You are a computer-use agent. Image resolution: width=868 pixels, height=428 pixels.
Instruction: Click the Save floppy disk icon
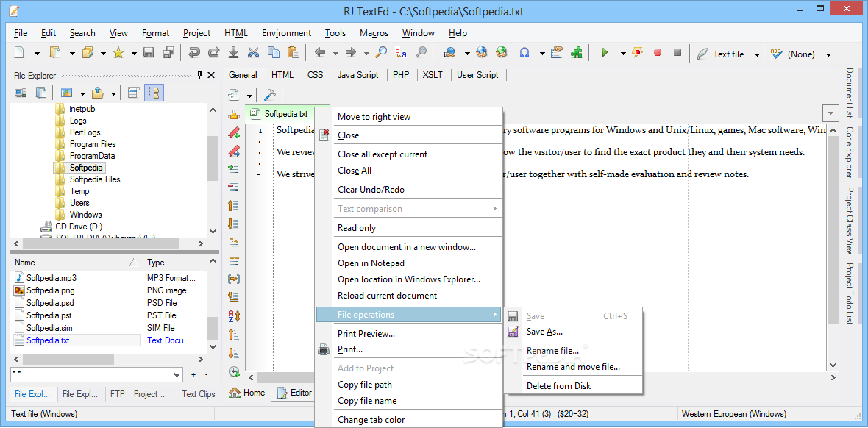(x=149, y=53)
